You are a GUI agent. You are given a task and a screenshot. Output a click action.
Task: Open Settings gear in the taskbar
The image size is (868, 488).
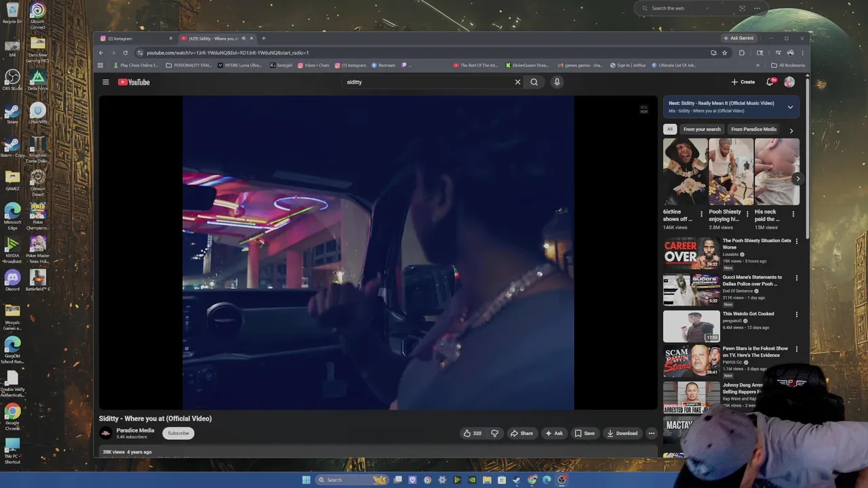[442, 480]
